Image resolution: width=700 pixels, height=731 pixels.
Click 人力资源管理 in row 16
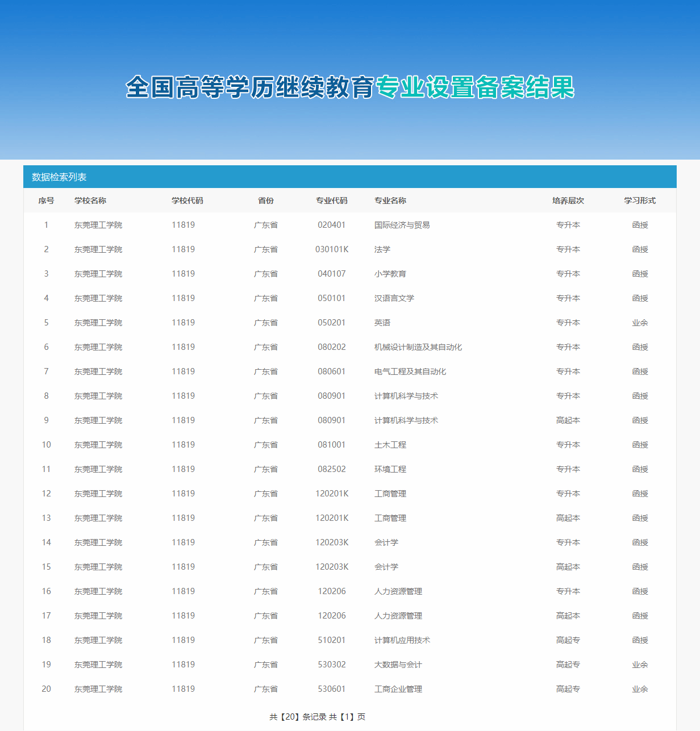coord(398,591)
